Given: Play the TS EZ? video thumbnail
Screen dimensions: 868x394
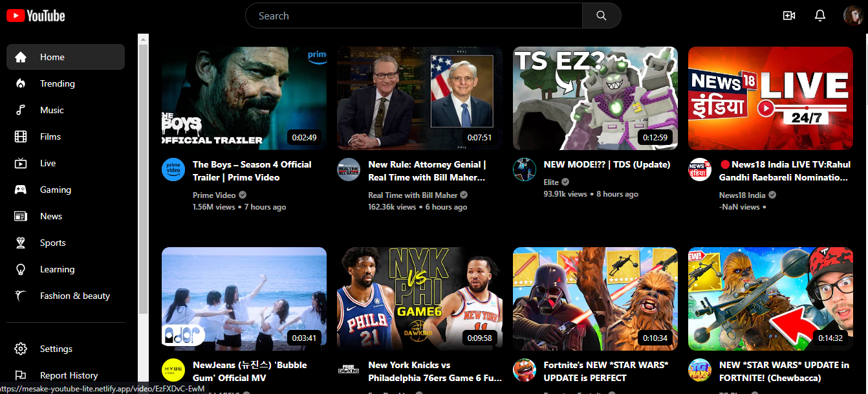Looking at the screenshot, I should 595,98.
